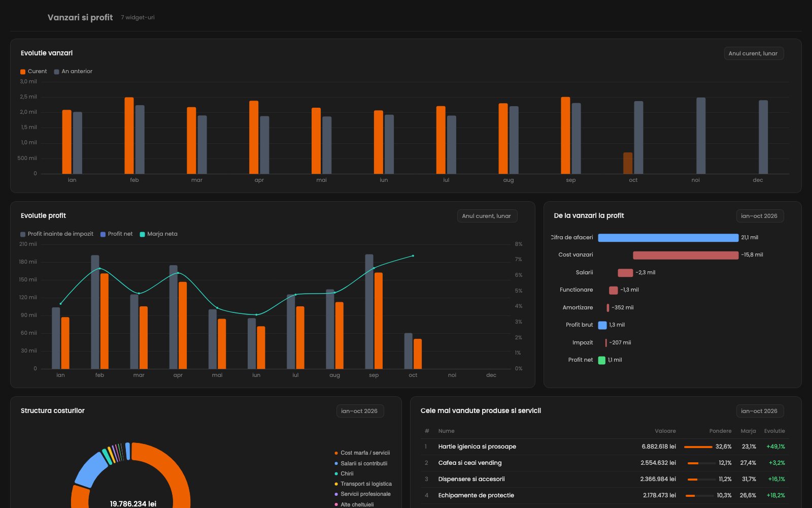Open period dropdown in Evolutie profit widget
812x508 pixels.
[x=487, y=216]
